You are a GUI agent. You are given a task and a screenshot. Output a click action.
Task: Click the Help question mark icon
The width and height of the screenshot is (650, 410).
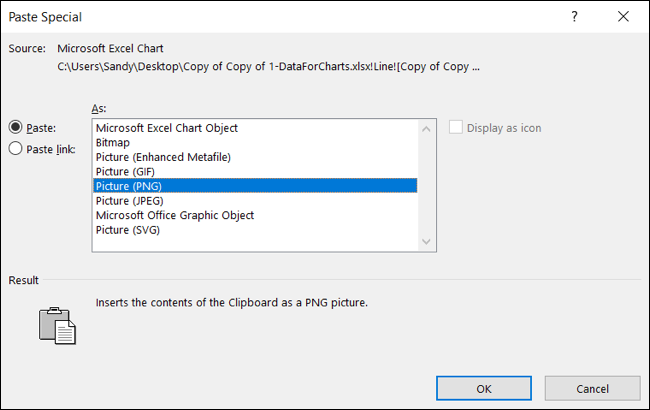coord(574,17)
